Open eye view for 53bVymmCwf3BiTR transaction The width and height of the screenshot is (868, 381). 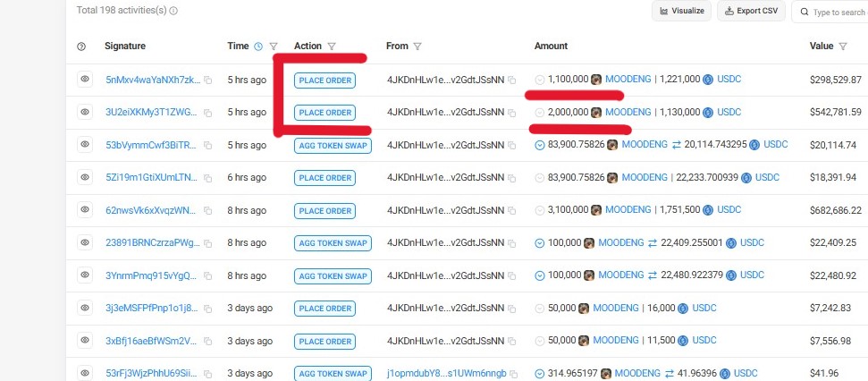click(x=85, y=145)
